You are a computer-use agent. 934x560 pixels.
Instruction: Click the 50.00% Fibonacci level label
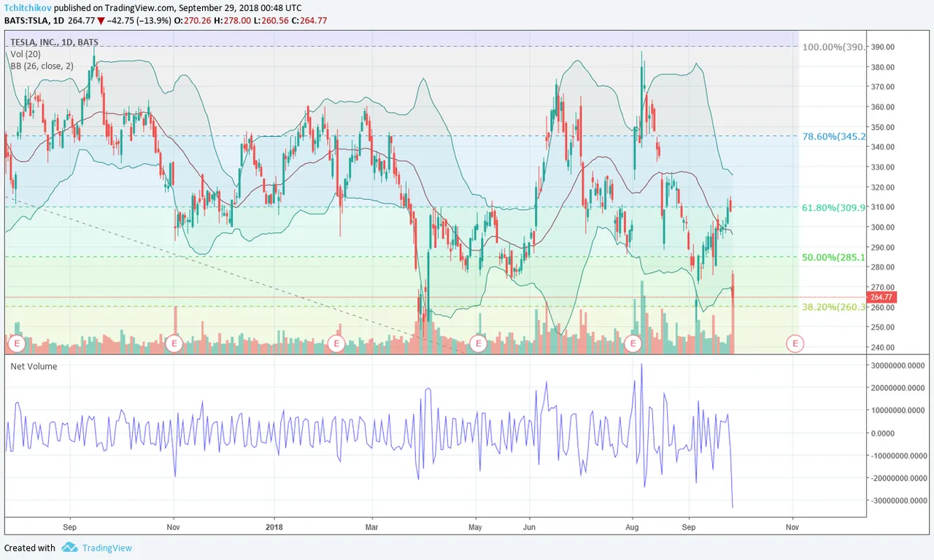(834, 257)
